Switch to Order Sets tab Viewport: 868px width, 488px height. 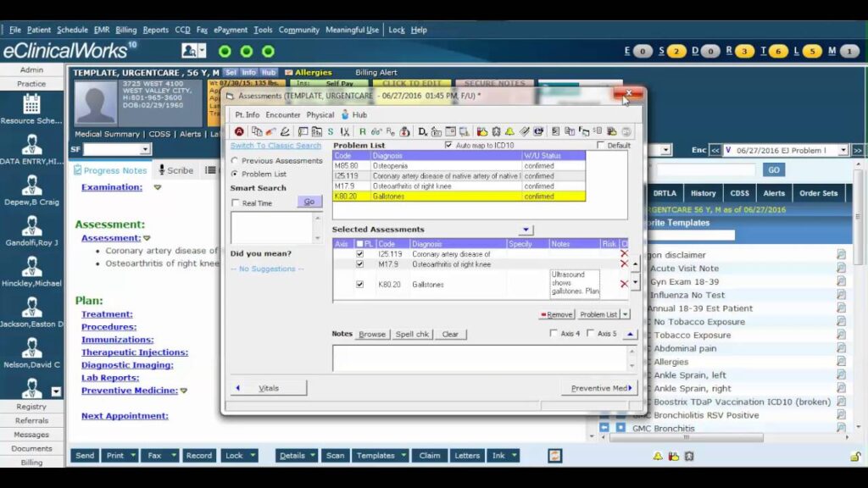pos(818,193)
